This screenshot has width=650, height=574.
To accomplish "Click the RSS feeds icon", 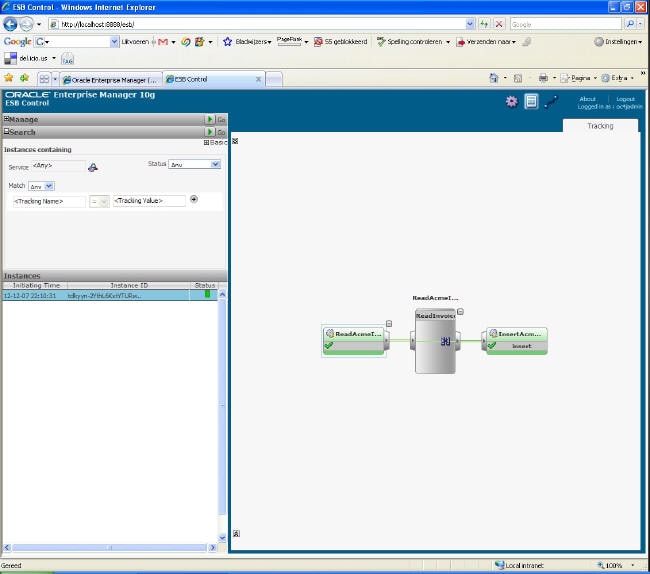I will coord(518,78).
